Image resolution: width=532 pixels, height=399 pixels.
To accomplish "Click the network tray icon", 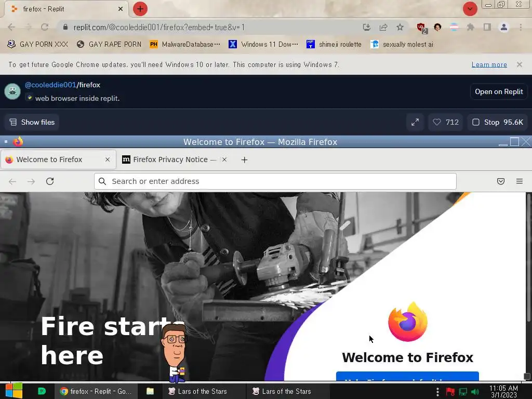I will tap(463, 392).
